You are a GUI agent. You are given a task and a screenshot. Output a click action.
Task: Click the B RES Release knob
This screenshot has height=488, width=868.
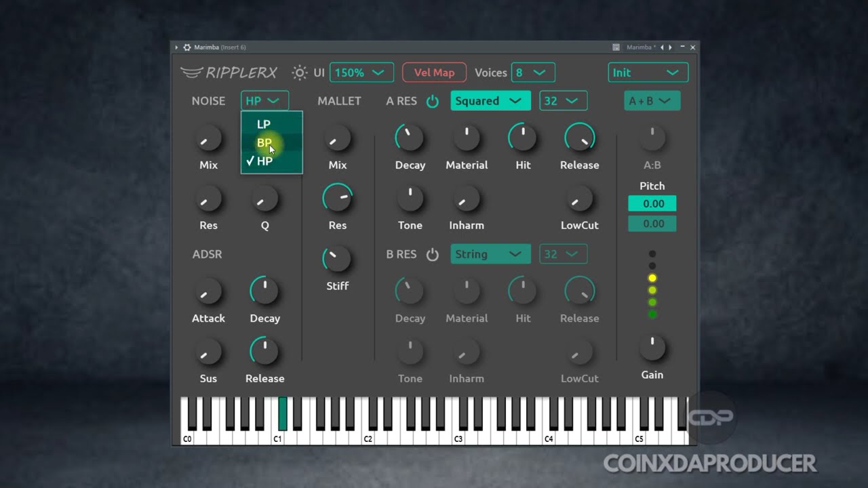coord(580,291)
